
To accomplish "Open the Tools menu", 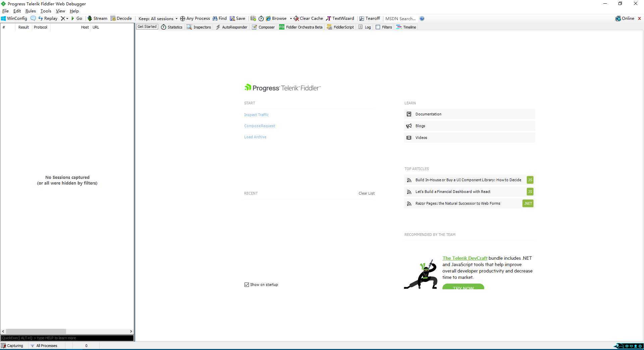I will (x=46, y=11).
